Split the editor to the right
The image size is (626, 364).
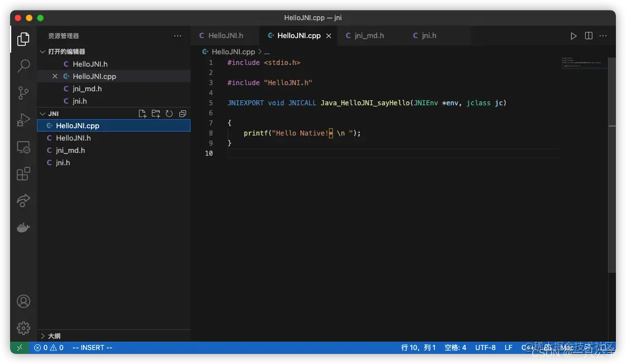pyautogui.click(x=588, y=35)
